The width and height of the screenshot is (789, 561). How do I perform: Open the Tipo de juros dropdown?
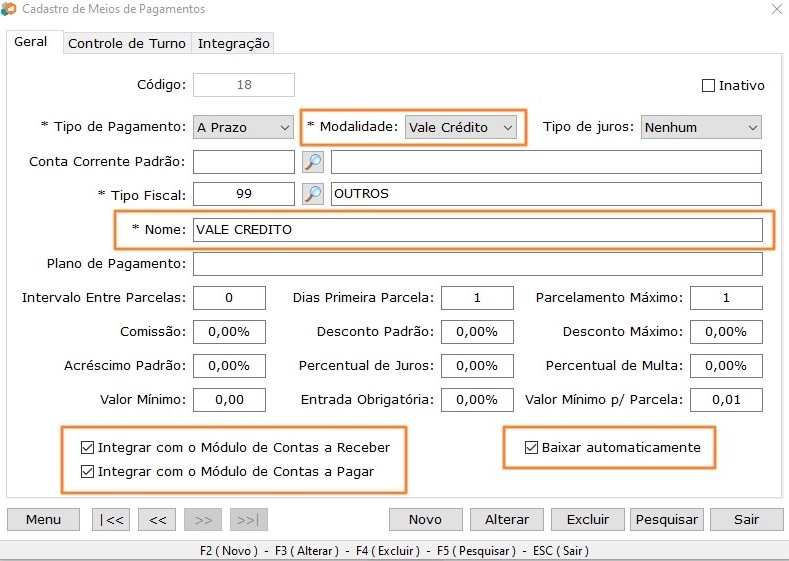click(x=701, y=127)
